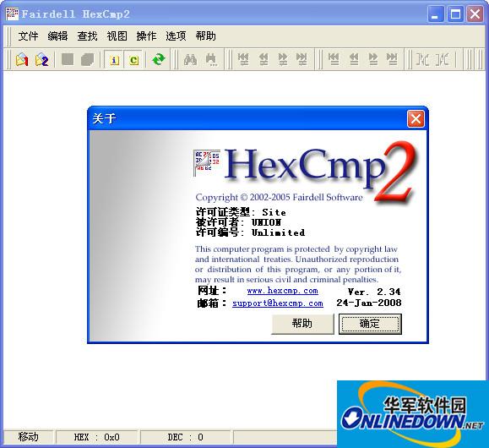Image resolution: width=489 pixels, height=448 pixels.
Task: Open first file toolbar icon
Action: (22, 59)
